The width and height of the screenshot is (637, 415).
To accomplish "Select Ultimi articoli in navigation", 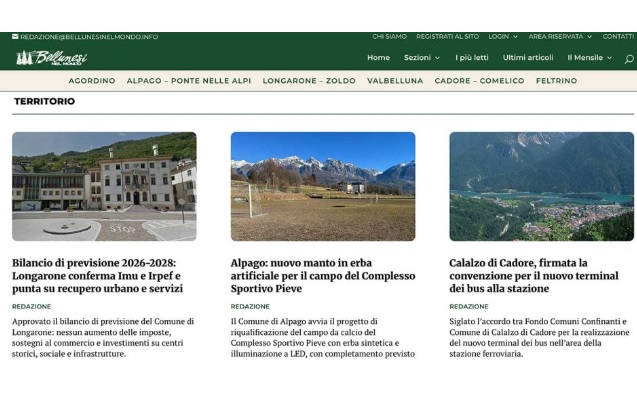I will coord(528,58).
